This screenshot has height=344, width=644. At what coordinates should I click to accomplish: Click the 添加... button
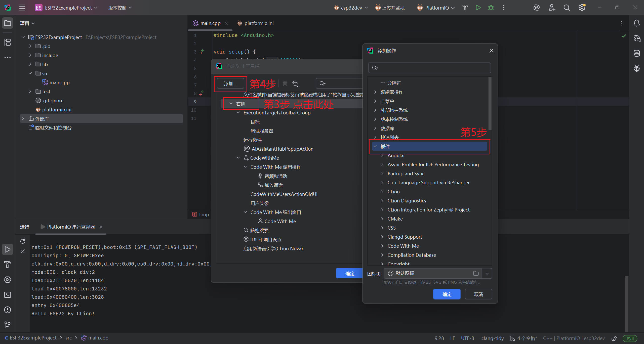(x=230, y=83)
